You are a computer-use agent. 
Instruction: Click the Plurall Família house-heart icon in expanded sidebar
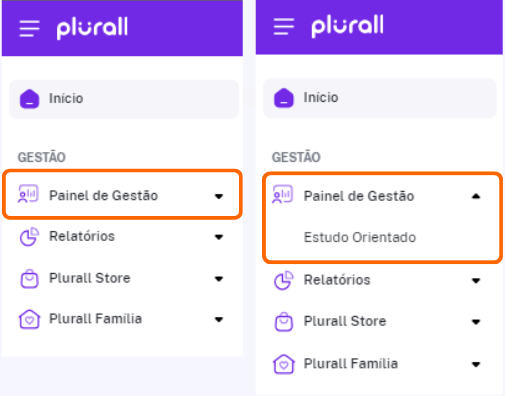point(284,364)
